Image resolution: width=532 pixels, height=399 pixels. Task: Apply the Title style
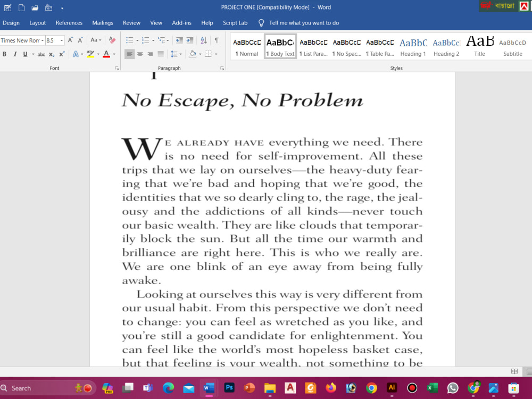pos(479,46)
